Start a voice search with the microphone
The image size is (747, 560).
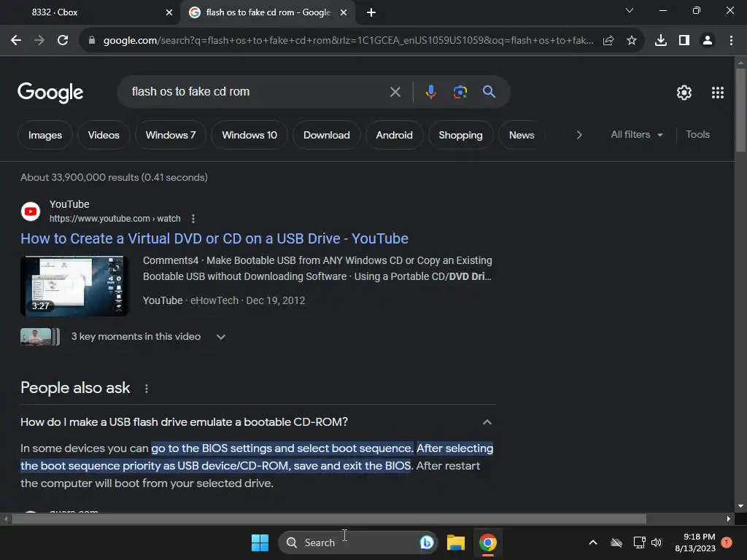pos(430,92)
